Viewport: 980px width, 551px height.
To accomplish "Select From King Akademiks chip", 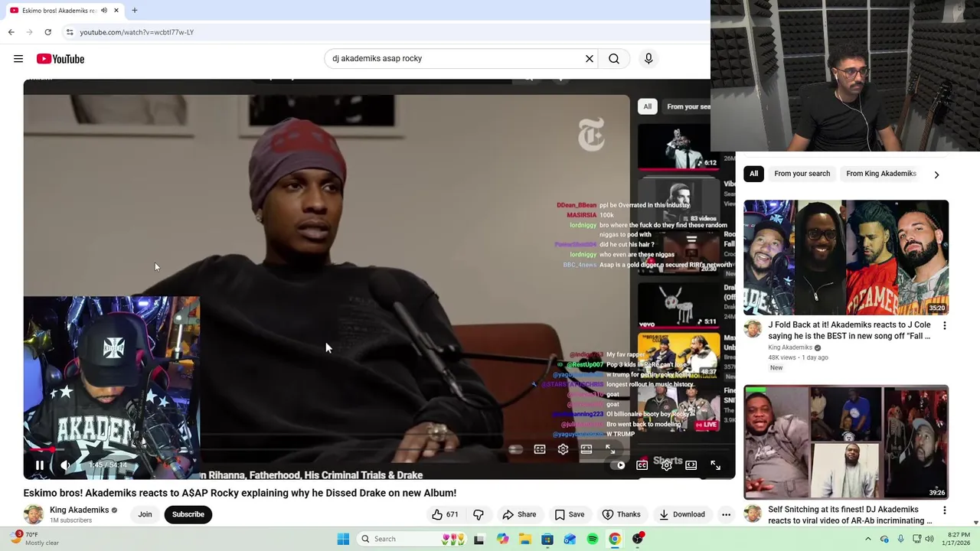I will (x=880, y=174).
